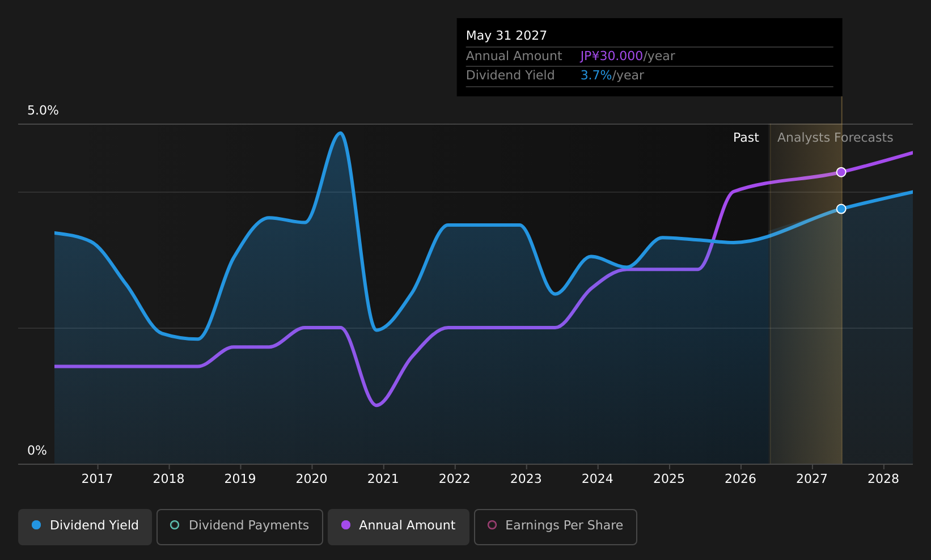Click the 2023 axis label

pyautogui.click(x=526, y=479)
